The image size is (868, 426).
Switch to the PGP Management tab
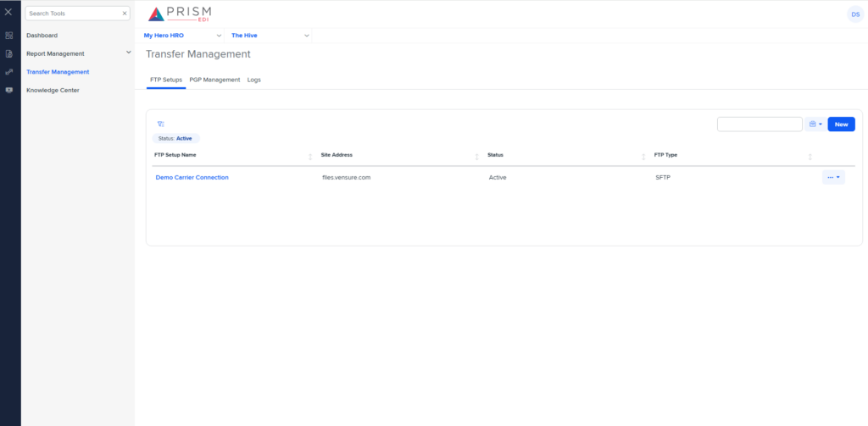(214, 80)
